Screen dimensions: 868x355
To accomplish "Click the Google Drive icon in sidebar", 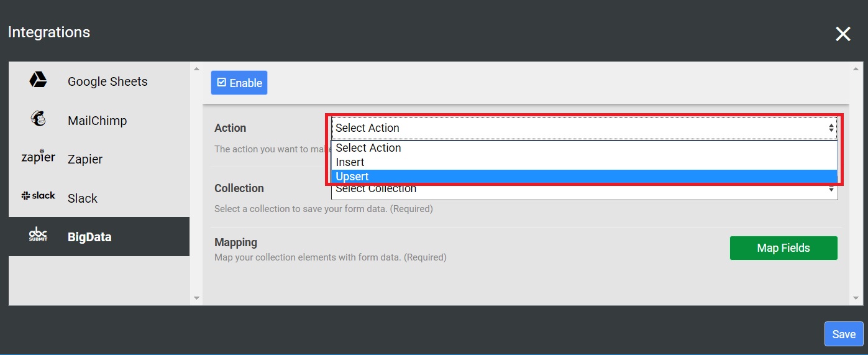I will tap(39, 80).
